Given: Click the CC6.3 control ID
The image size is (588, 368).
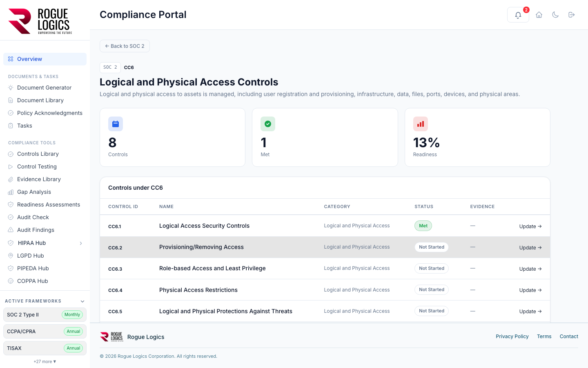Looking at the screenshot, I should (115, 269).
